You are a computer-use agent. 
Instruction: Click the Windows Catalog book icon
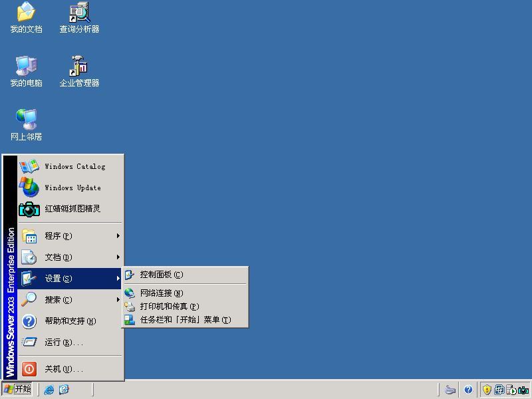pos(29,166)
